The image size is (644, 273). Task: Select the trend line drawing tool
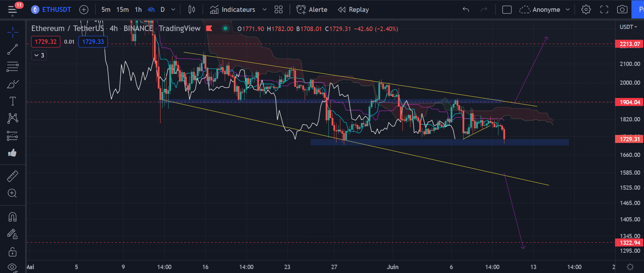point(13,50)
